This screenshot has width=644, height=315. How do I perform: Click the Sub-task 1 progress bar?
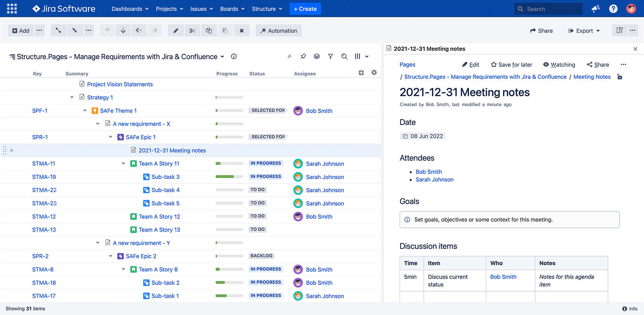(229, 296)
